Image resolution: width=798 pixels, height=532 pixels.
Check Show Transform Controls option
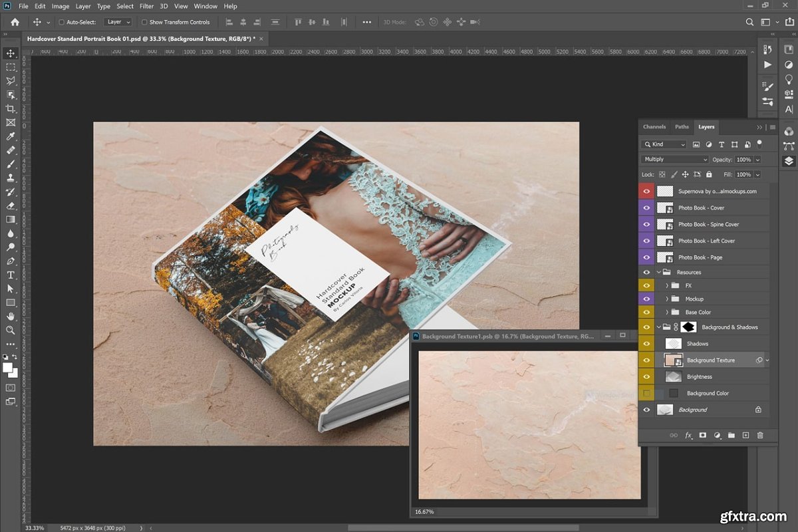(144, 22)
